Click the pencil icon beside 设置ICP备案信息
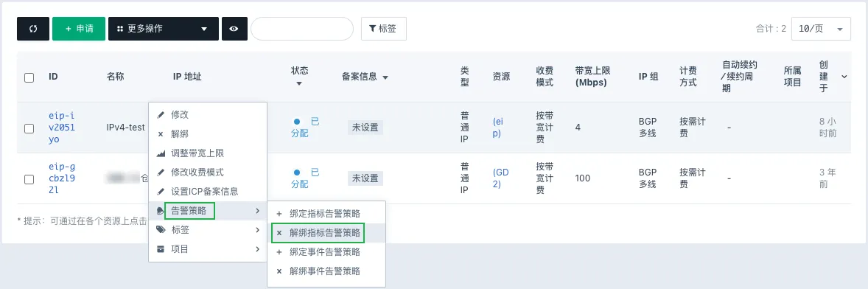This screenshot has height=289, width=868. 161,192
